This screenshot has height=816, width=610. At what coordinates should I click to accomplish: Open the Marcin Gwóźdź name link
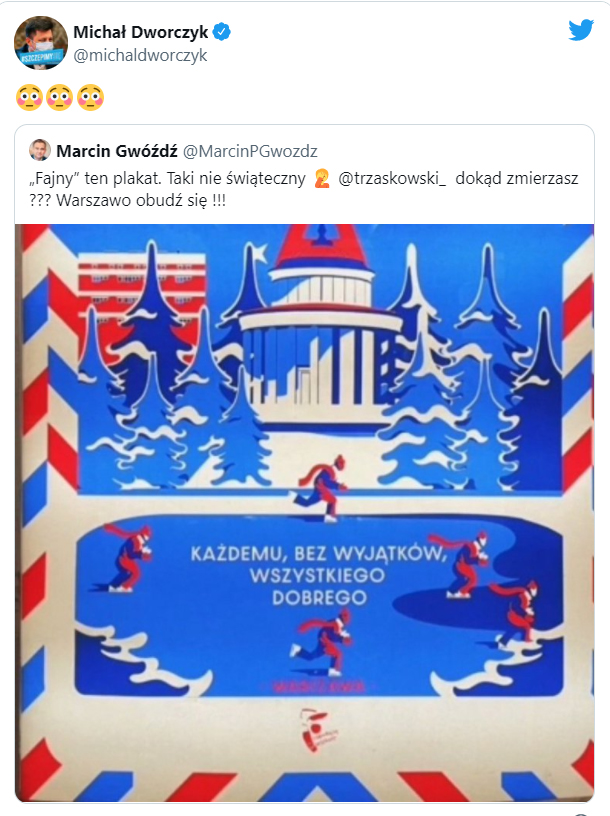tap(117, 151)
